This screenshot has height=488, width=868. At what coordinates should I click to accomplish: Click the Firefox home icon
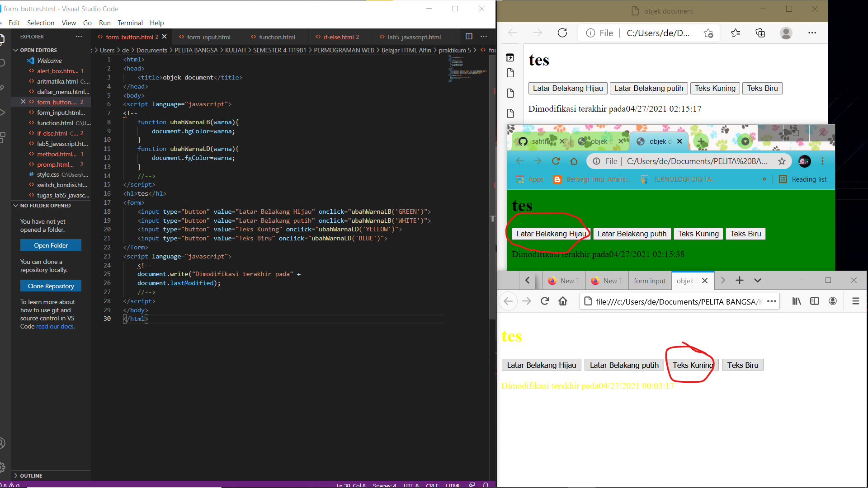[x=563, y=301]
